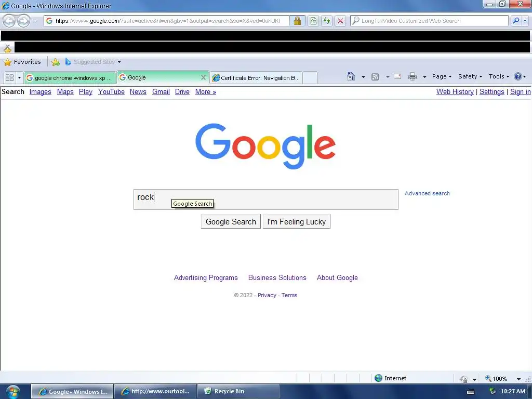Open the Privacy link in footer

click(267, 295)
